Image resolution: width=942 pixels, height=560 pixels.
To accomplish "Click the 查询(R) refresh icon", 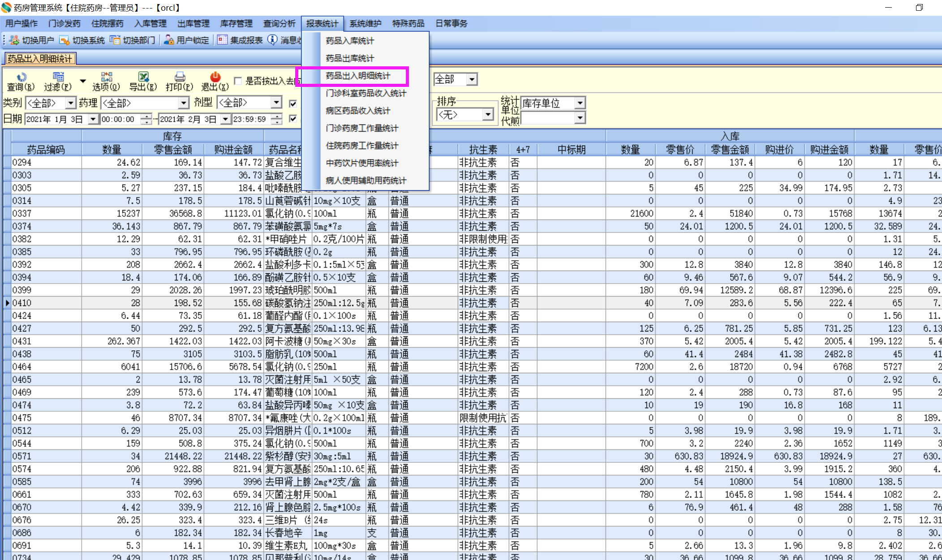I will tap(21, 77).
